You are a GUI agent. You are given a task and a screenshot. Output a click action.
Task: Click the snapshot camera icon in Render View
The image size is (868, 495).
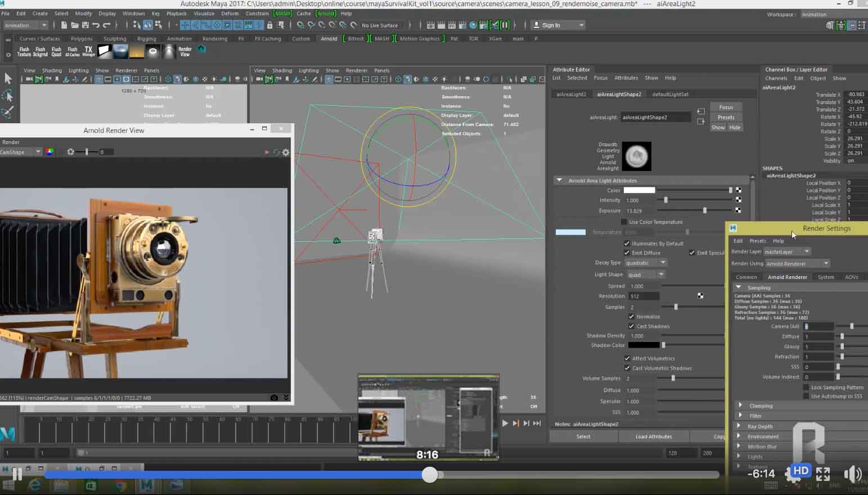(274, 398)
